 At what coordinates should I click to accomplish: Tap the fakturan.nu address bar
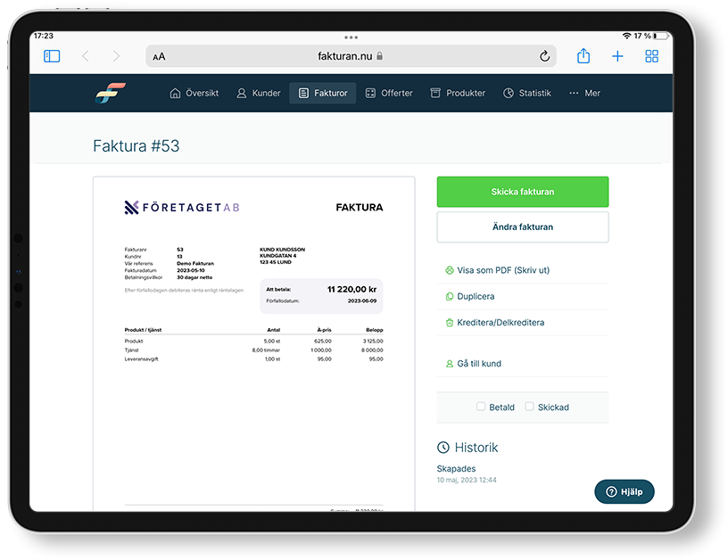350,56
